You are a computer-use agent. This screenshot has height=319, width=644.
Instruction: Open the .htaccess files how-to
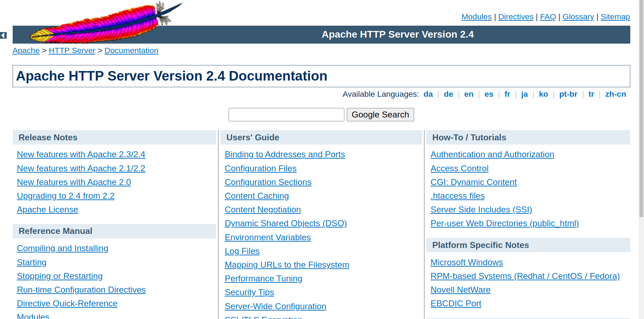point(457,196)
